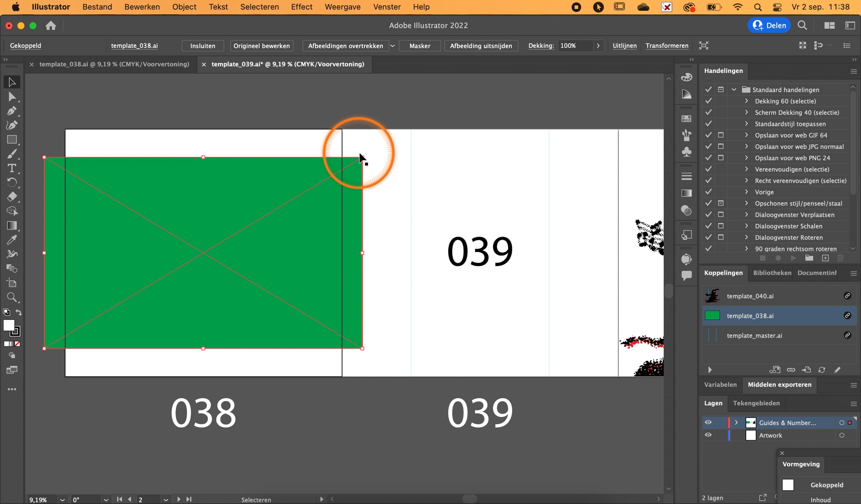Select the Type tool
The width and height of the screenshot is (861, 504).
coord(11,168)
